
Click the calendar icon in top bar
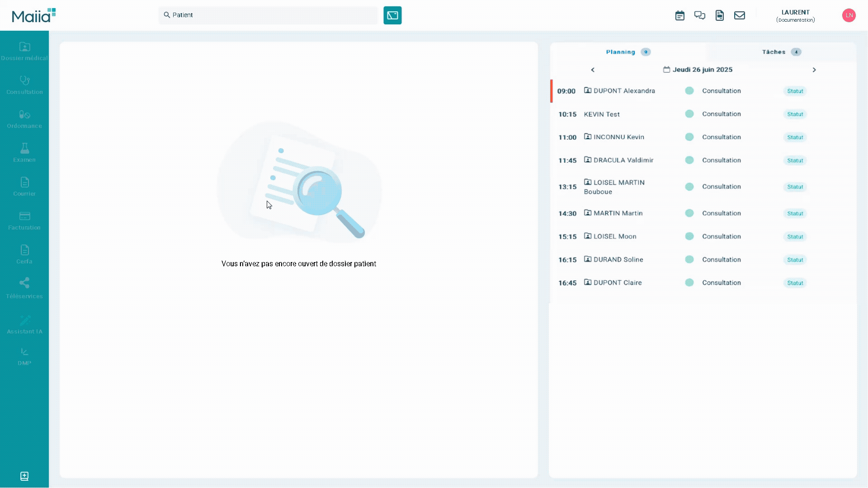(679, 15)
